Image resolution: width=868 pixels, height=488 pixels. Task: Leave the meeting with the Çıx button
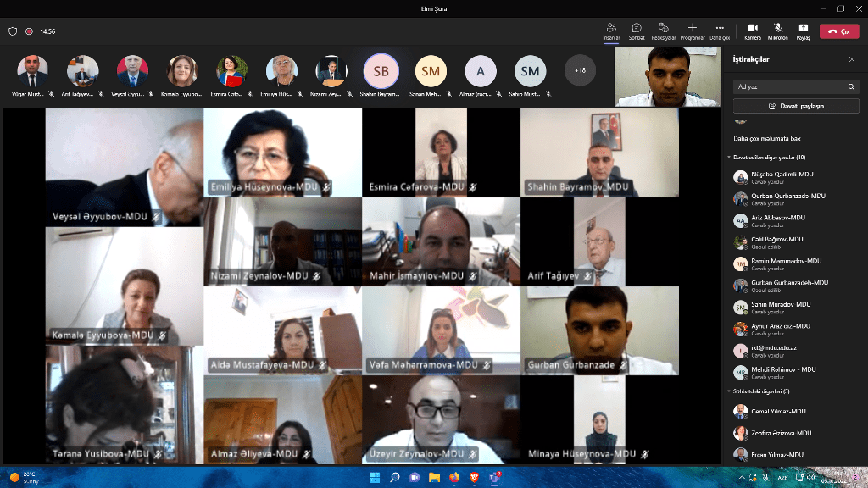point(839,31)
